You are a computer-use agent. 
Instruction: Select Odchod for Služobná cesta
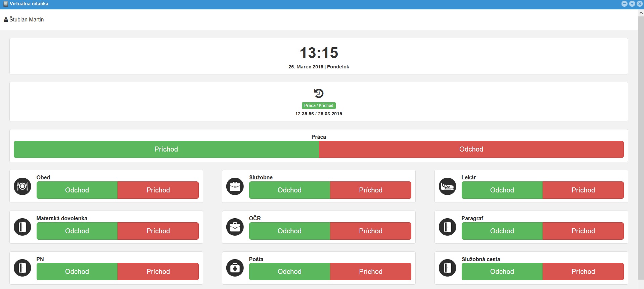pyautogui.click(x=502, y=272)
